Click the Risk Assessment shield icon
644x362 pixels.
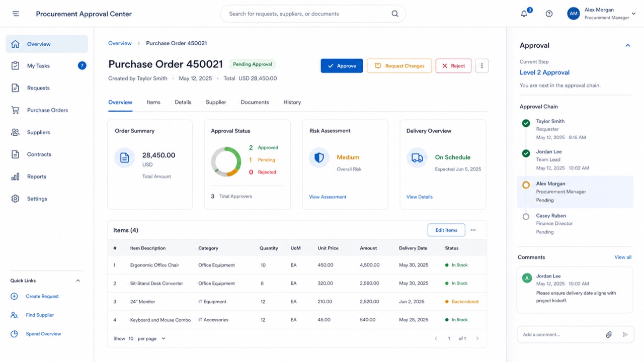point(319,157)
